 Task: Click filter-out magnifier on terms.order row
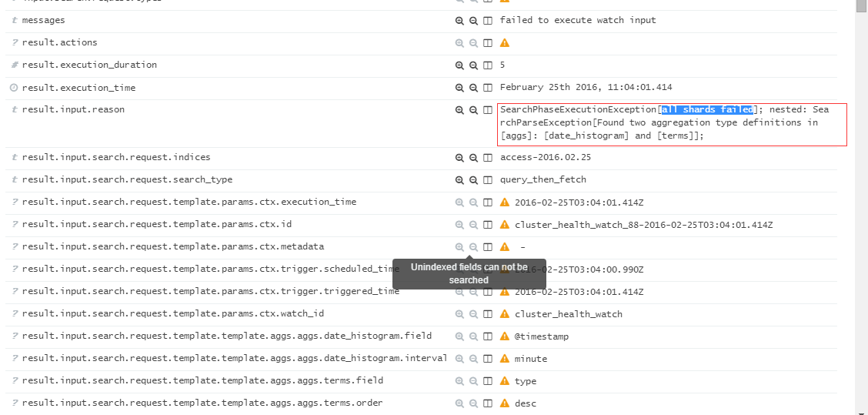tap(473, 403)
